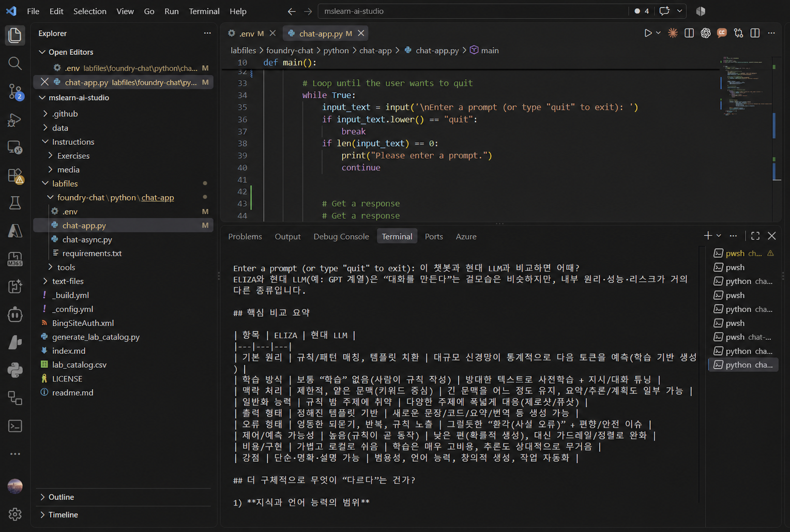Run the Python file with play button
The image size is (790, 532).
pos(647,33)
